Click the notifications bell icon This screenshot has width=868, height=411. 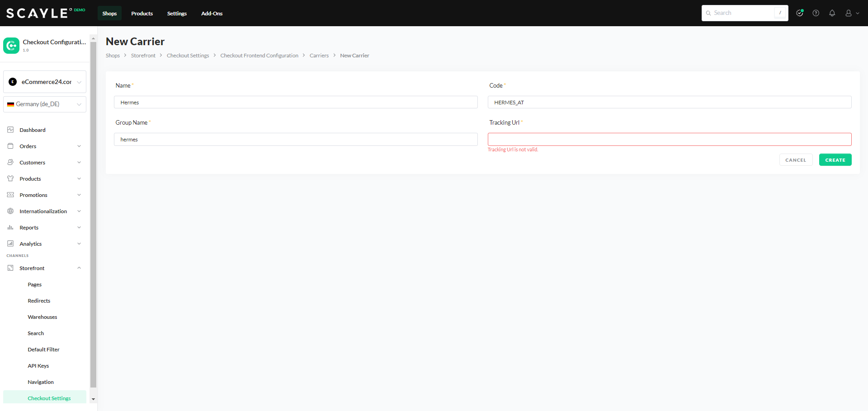[x=832, y=13]
